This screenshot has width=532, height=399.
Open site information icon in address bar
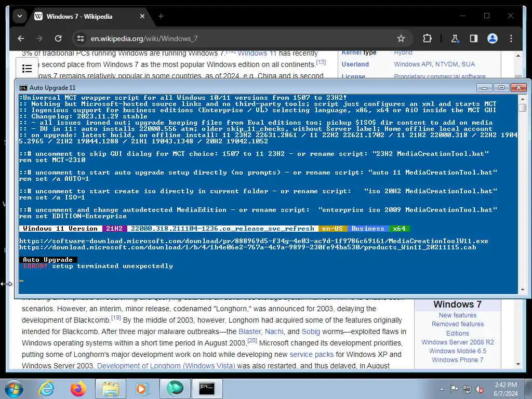point(81,38)
